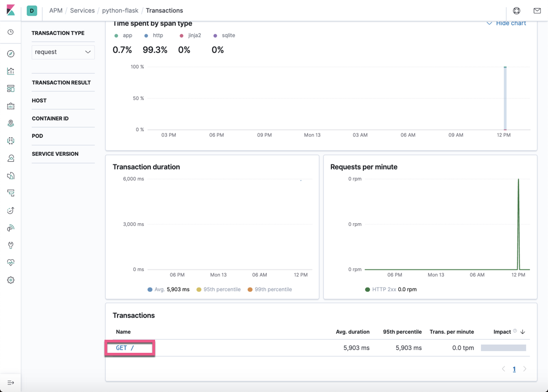
Task: Open the space selector D avatar
Action: click(x=32, y=10)
